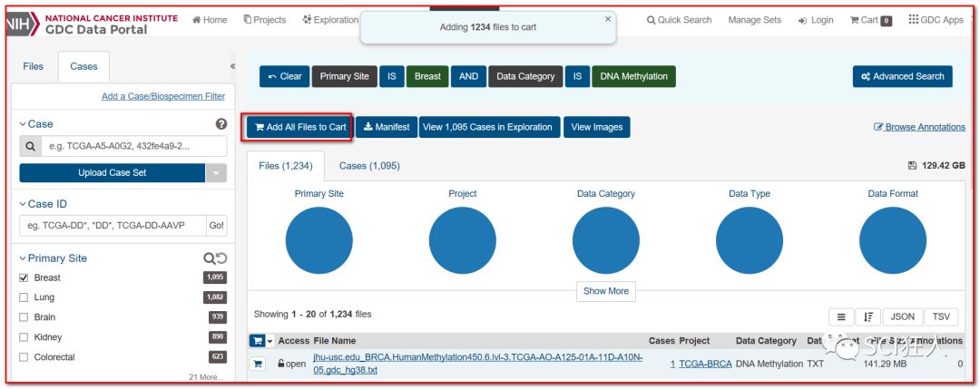Click the Case search magnifier icon
Screen dimensions: 980x389
point(30,147)
